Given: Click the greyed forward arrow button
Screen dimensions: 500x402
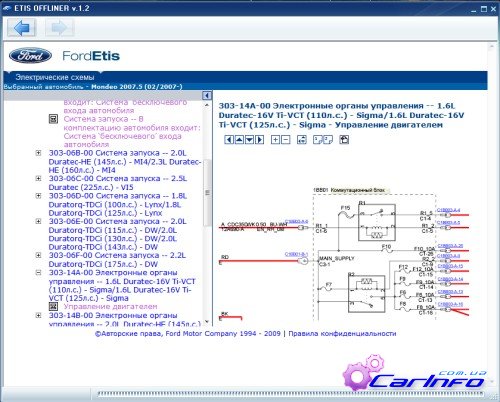Looking at the screenshot, I should 59,28.
